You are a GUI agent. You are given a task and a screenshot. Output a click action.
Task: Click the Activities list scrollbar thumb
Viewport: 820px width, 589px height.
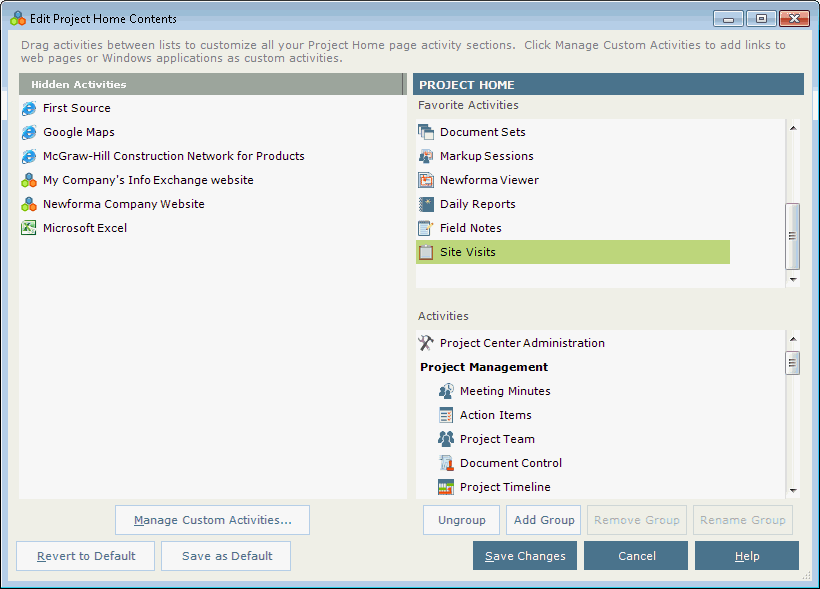(x=793, y=363)
